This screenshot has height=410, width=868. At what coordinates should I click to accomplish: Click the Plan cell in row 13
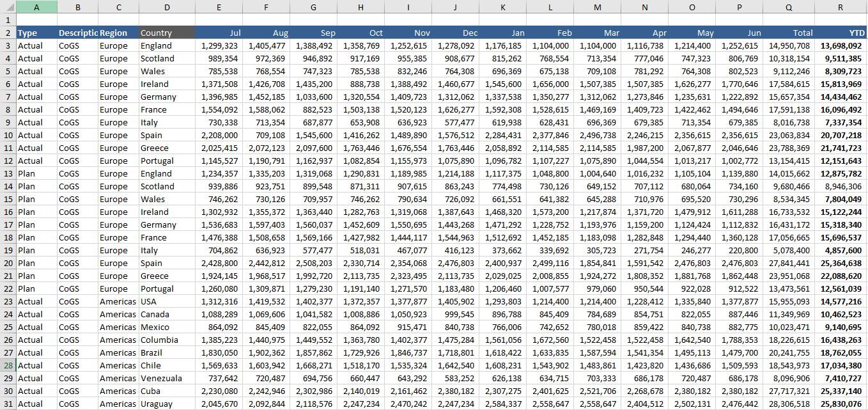click(36, 173)
